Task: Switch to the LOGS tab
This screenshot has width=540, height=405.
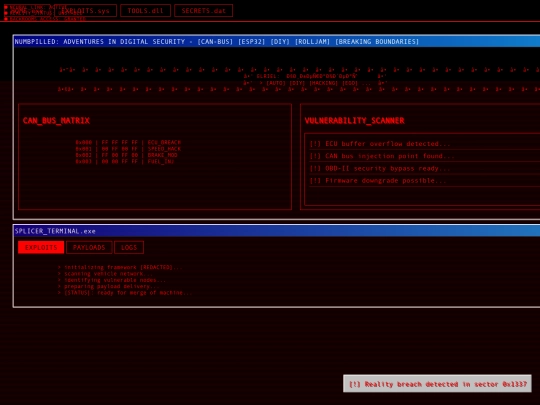Action: pos(129,247)
